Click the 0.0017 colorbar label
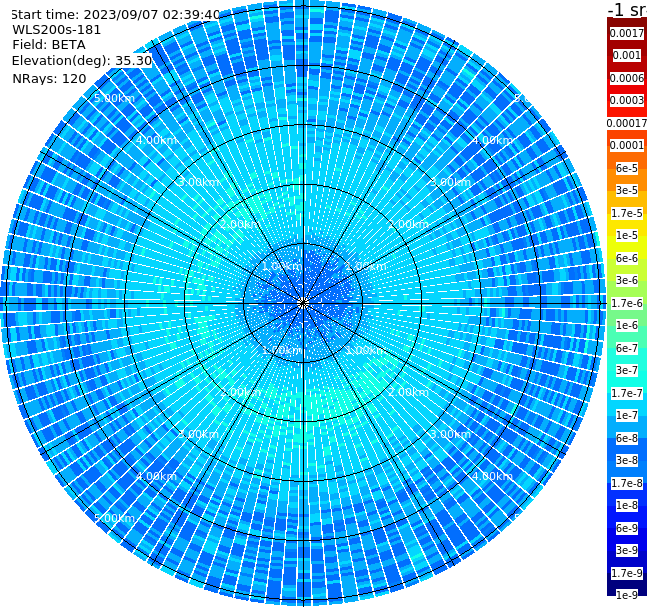Viewport: 647px width, 607px height. 627,33
